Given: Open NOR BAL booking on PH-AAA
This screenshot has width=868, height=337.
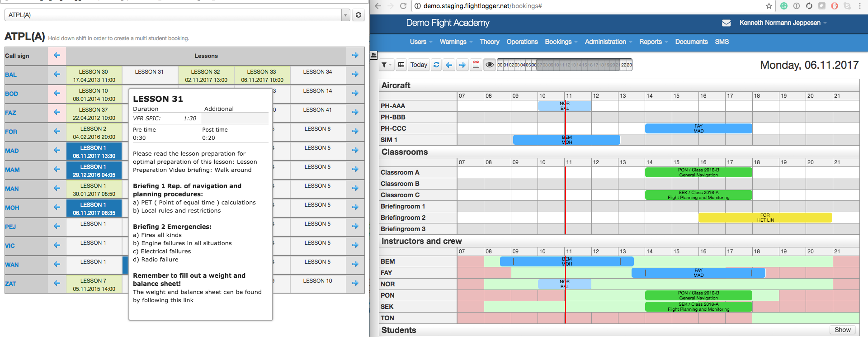Looking at the screenshot, I should pyautogui.click(x=565, y=106).
